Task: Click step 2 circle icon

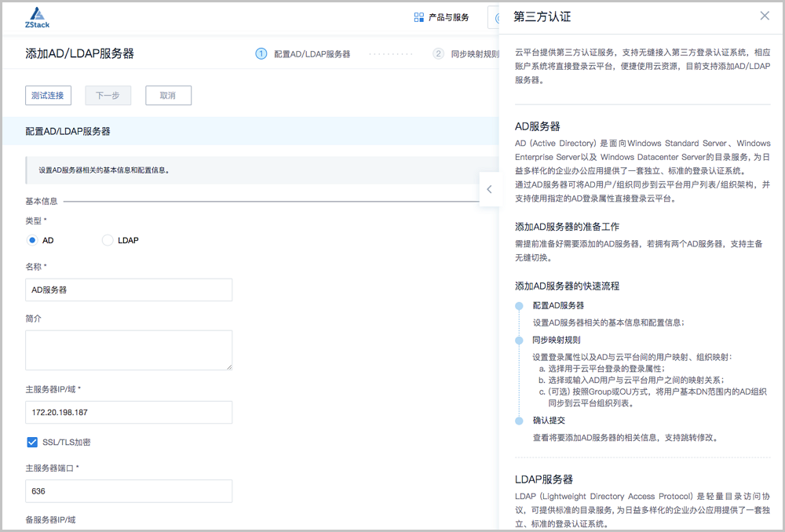Action: click(438, 54)
